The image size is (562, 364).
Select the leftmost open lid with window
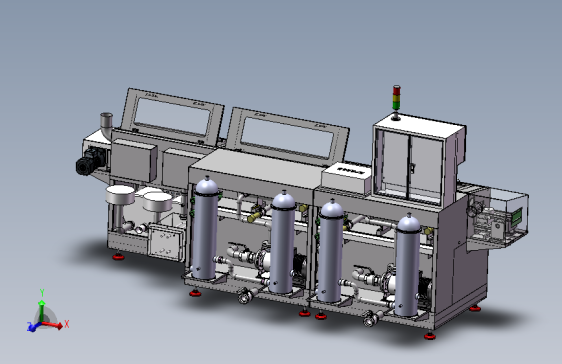(x=172, y=117)
